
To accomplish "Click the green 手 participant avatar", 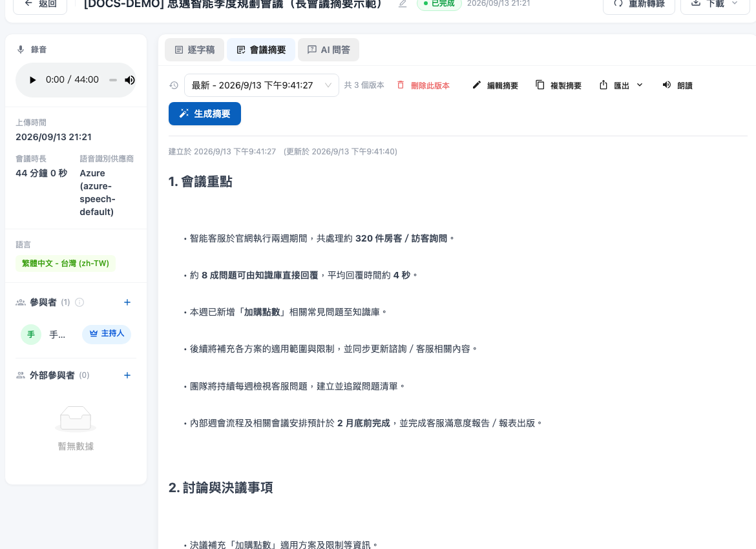I will [31, 334].
